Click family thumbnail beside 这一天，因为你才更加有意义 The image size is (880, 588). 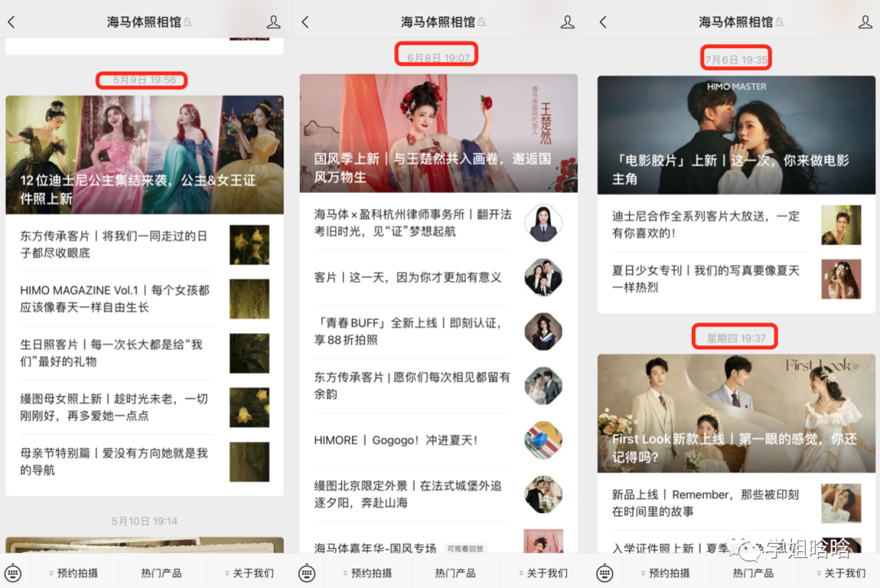click(x=543, y=277)
